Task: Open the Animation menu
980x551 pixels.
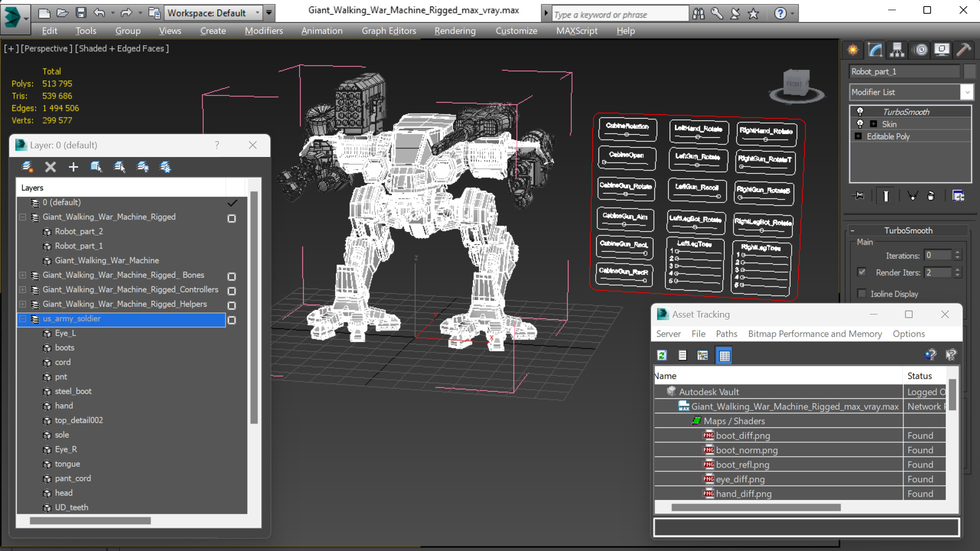Action: pos(322,31)
